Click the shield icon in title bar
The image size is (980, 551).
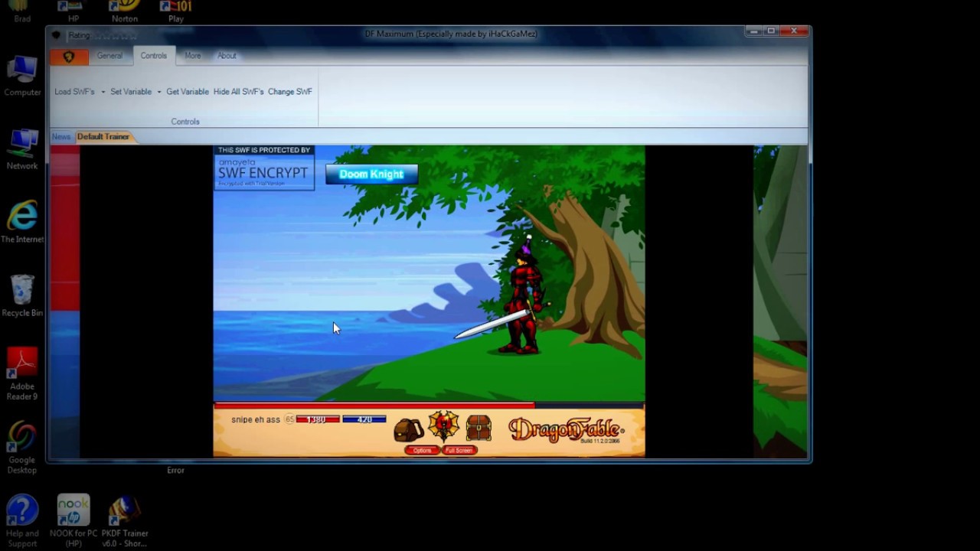pos(57,35)
